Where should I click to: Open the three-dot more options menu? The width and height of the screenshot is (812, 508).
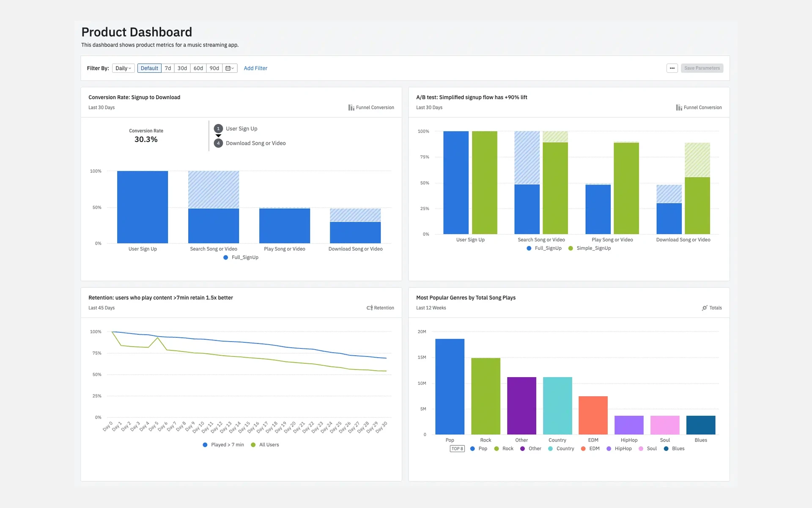(672, 68)
